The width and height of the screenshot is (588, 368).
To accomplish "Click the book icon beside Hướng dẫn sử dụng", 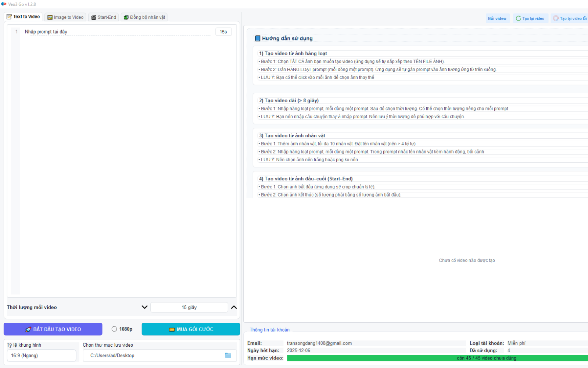I will 258,38.
